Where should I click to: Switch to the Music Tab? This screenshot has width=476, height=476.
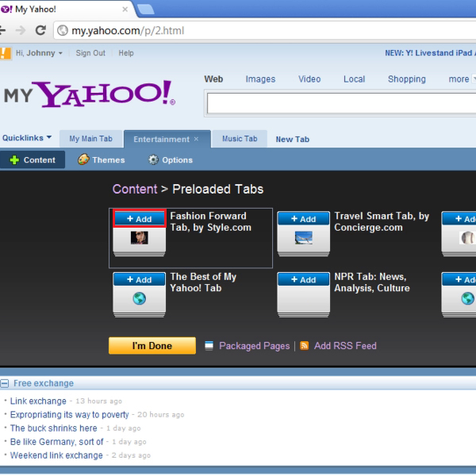click(x=240, y=139)
